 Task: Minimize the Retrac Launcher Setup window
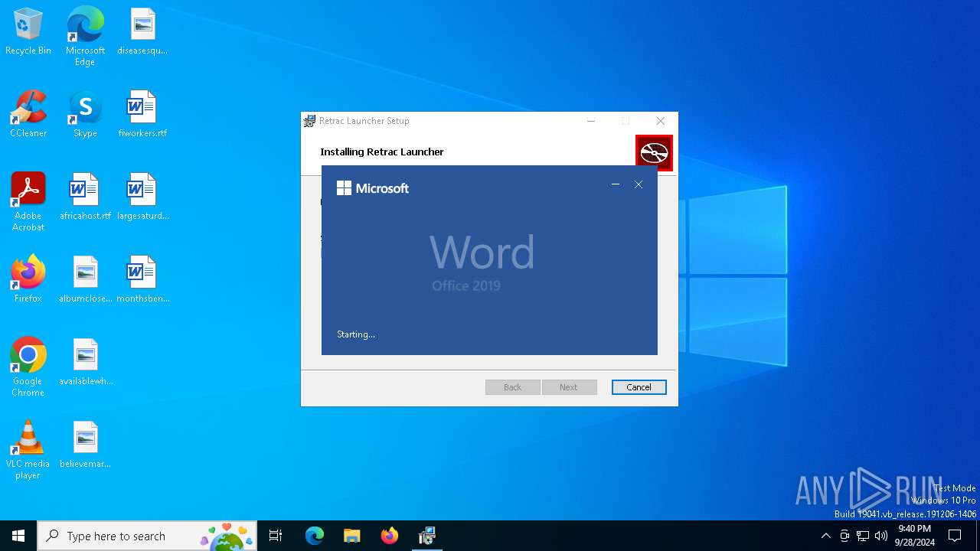click(x=591, y=121)
